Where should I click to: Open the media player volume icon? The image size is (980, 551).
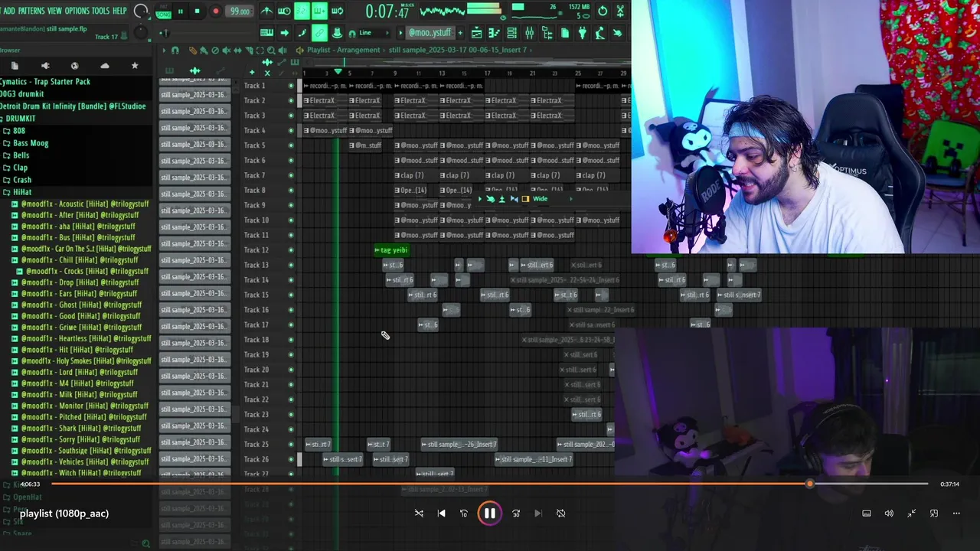[889, 514]
